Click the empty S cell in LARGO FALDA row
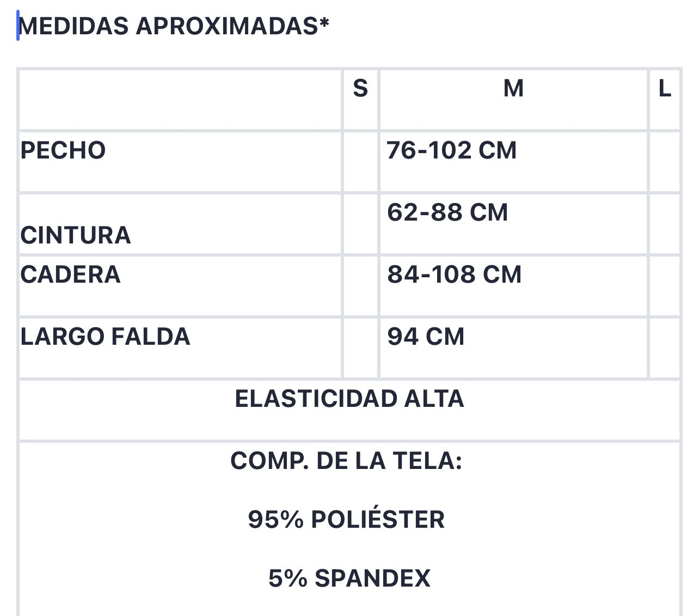Screen dimensions: 699x616 (360, 348)
